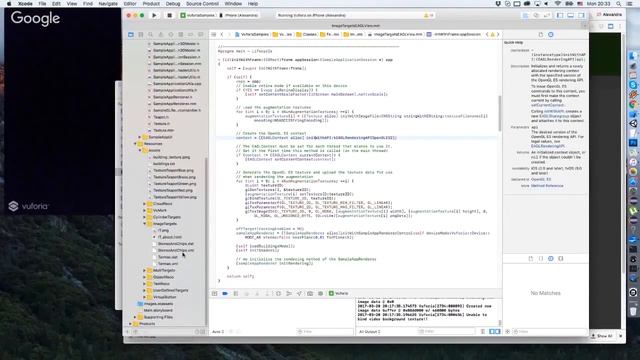Toggle the navigator panel visibility
This screenshot has width=640, height=360.
coord(560,16)
